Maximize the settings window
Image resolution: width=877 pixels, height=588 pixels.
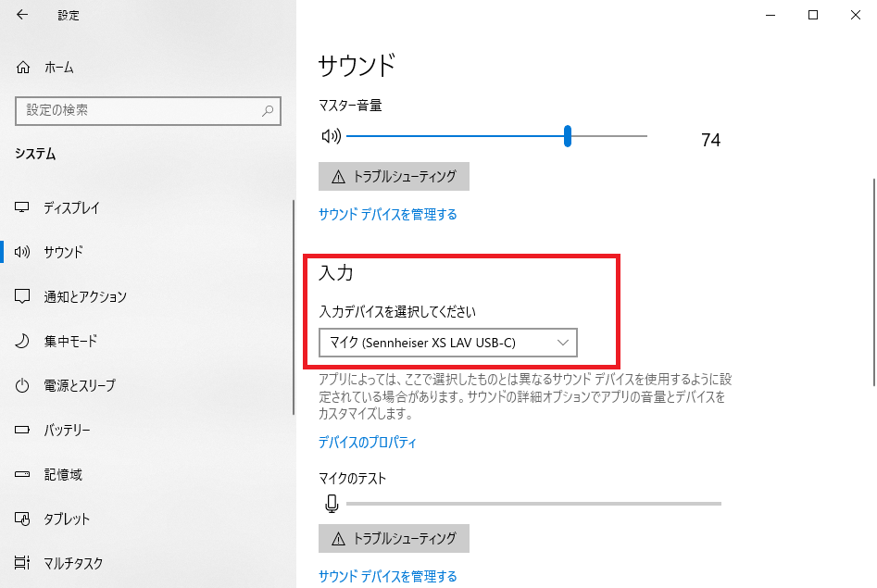click(x=813, y=15)
